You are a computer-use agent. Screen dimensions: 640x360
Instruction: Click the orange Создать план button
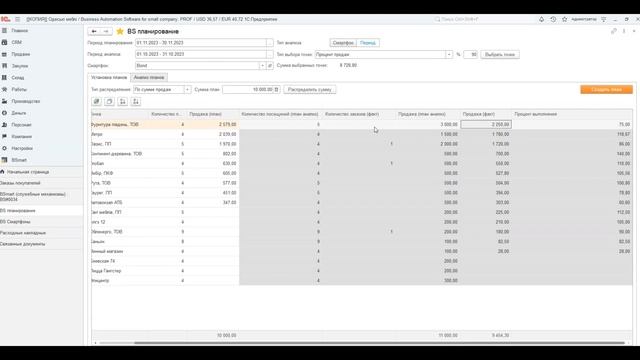pyautogui.click(x=607, y=89)
